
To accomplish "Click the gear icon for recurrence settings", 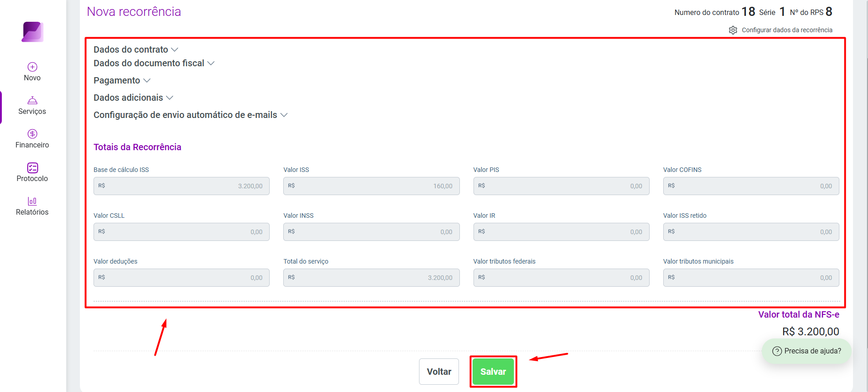I will click(733, 30).
